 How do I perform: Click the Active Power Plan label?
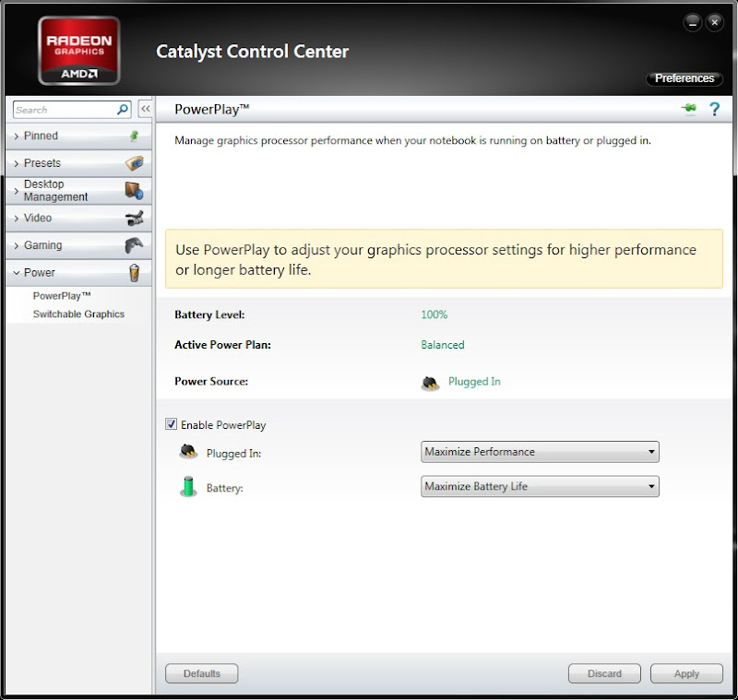(x=222, y=345)
